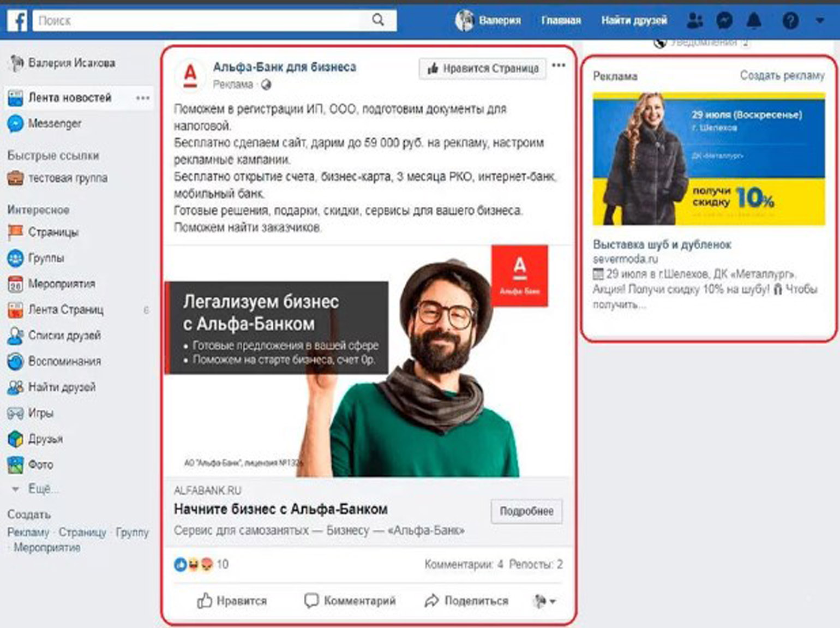Click the Поделиться share button
This screenshot has width=840, height=628.
466,601
